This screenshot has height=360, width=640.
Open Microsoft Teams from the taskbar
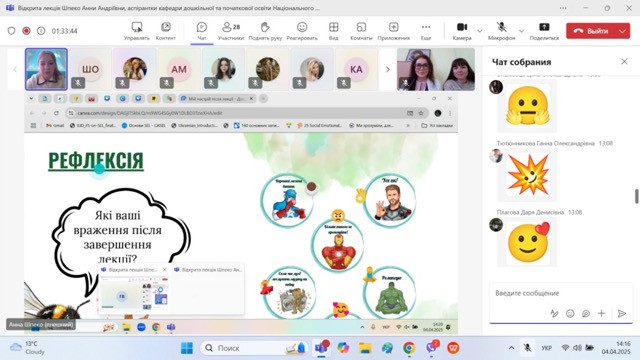coord(322,348)
